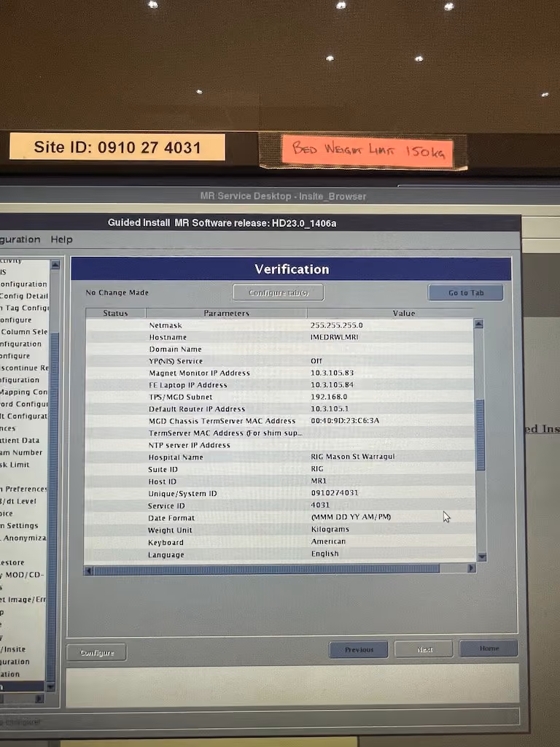Select sidebar item Mapping Con

click(x=24, y=392)
